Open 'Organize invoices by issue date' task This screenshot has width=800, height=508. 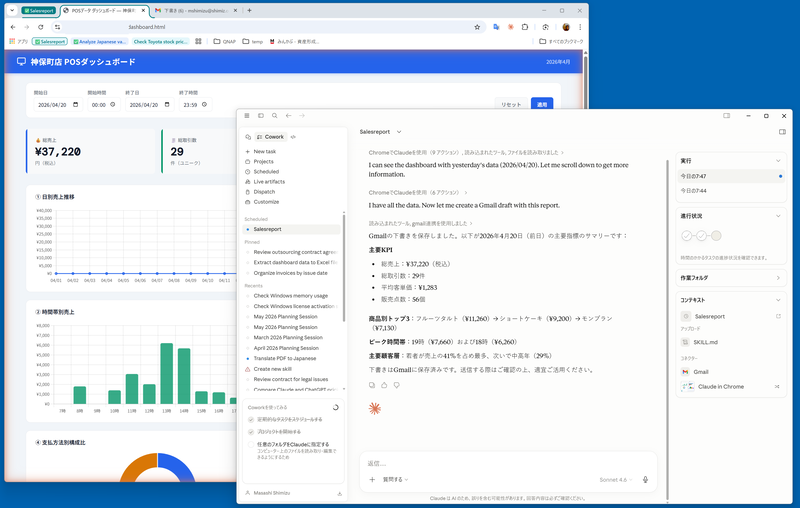pos(291,273)
